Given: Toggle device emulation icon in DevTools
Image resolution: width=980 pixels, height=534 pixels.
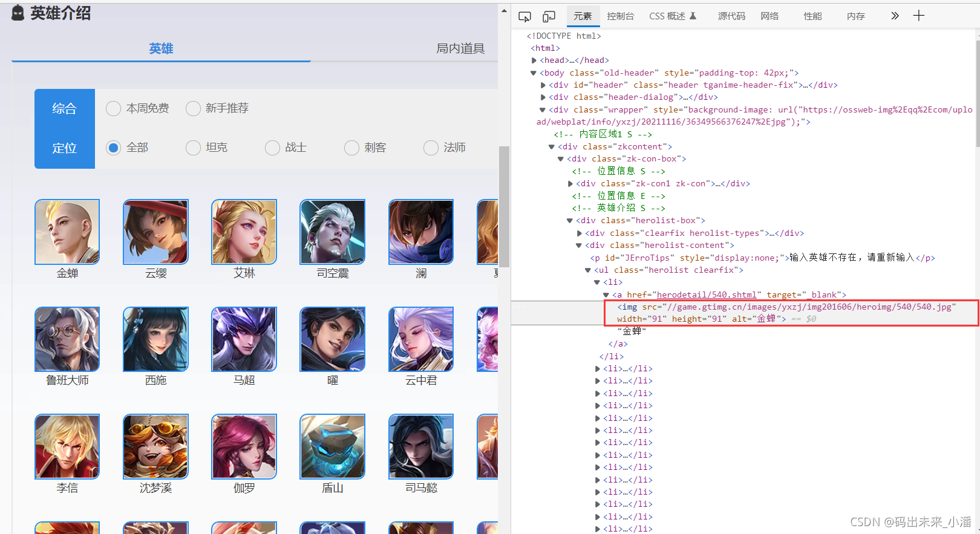Looking at the screenshot, I should (549, 16).
